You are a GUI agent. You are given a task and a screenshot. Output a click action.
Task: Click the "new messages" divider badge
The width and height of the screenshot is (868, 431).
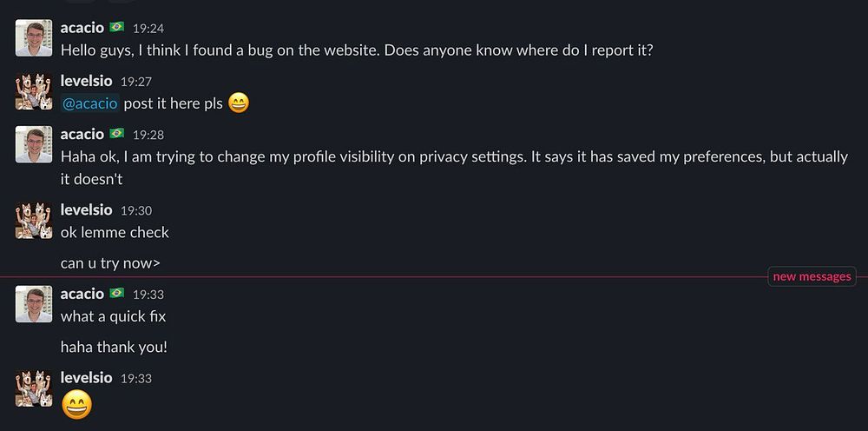(x=812, y=277)
